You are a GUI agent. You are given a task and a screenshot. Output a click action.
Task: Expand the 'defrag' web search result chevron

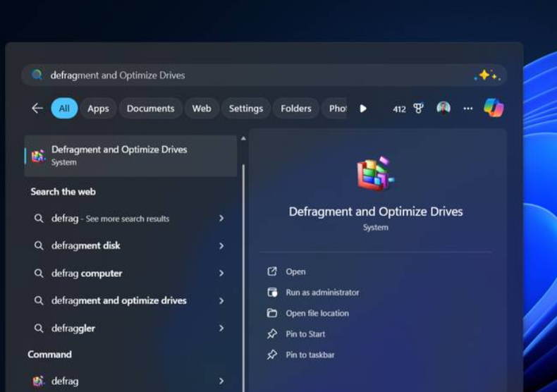(221, 219)
